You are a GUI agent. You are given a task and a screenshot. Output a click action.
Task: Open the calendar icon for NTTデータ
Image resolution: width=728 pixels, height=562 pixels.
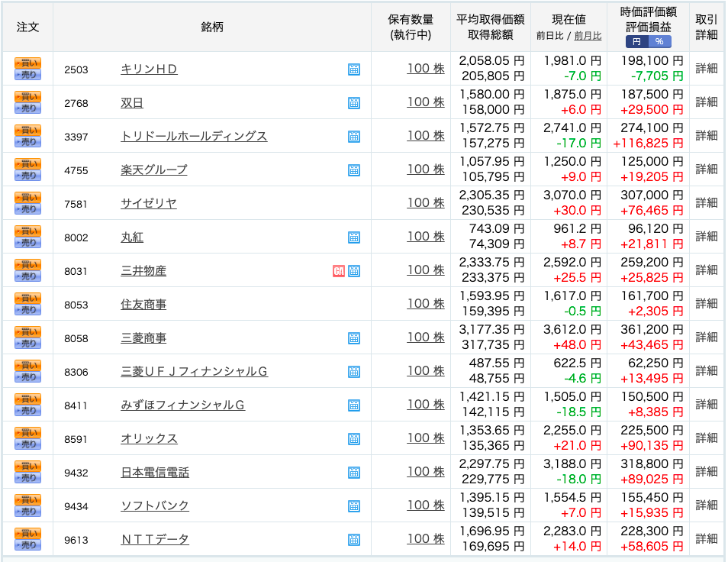coord(354,540)
